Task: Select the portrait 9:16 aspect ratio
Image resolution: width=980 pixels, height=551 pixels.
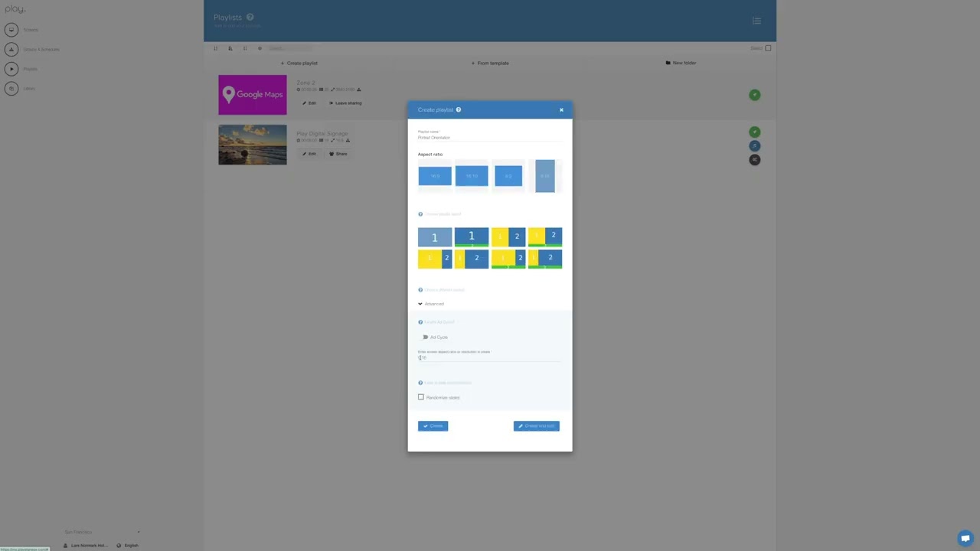Action: (x=545, y=176)
